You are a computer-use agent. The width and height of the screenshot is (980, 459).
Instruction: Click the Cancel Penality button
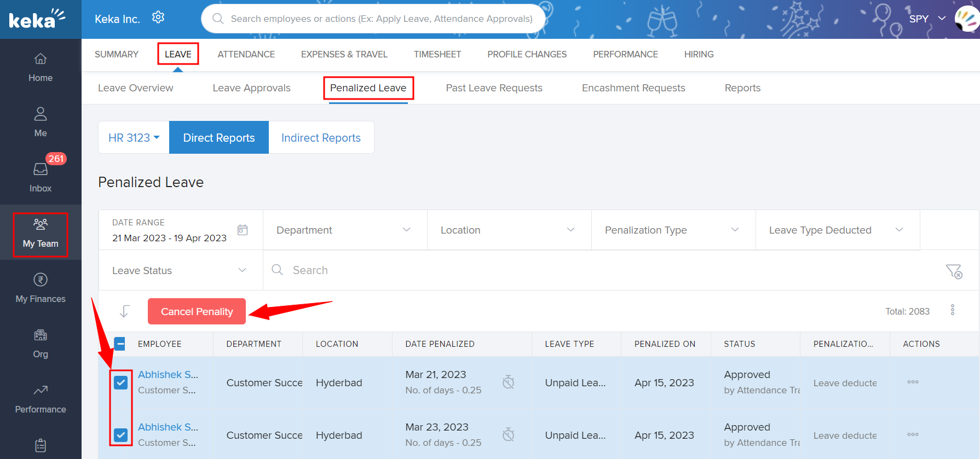[x=197, y=311]
